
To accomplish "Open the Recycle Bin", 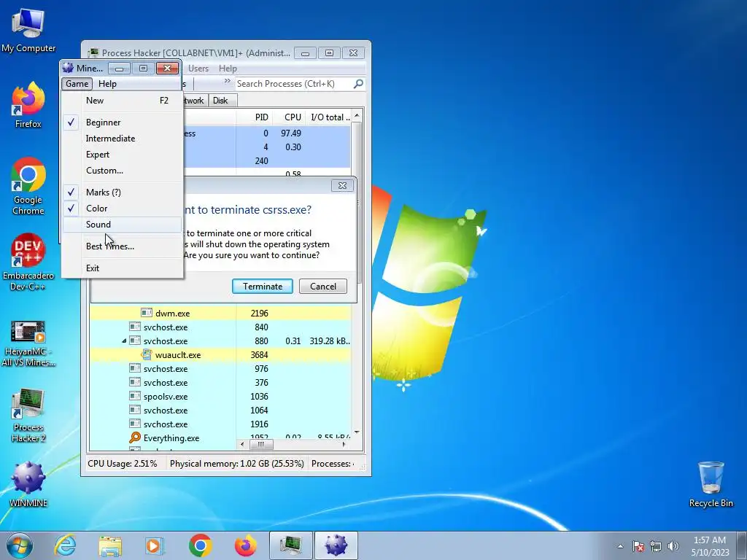I will tap(711, 485).
